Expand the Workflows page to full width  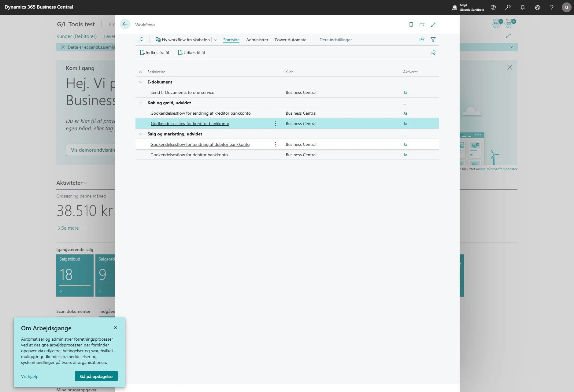pyautogui.click(x=433, y=25)
